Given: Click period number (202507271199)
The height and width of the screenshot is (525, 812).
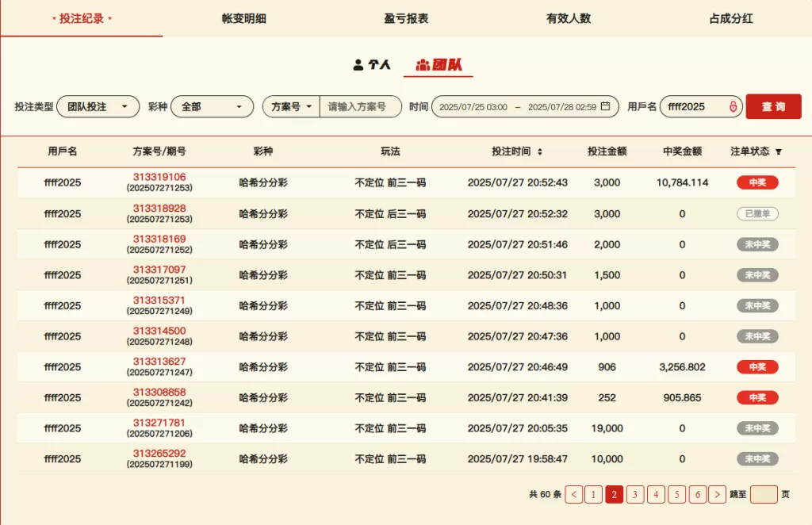Looking at the screenshot, I should [x=159, y=464].
